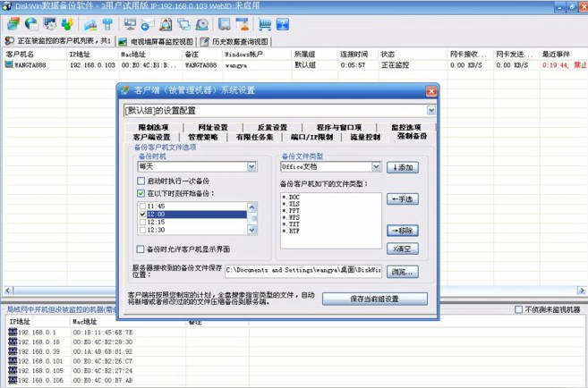The width and height of the screenshot is (588, 388).
Task: Switch to the 网址设置 tab
Action: (213, 127)
